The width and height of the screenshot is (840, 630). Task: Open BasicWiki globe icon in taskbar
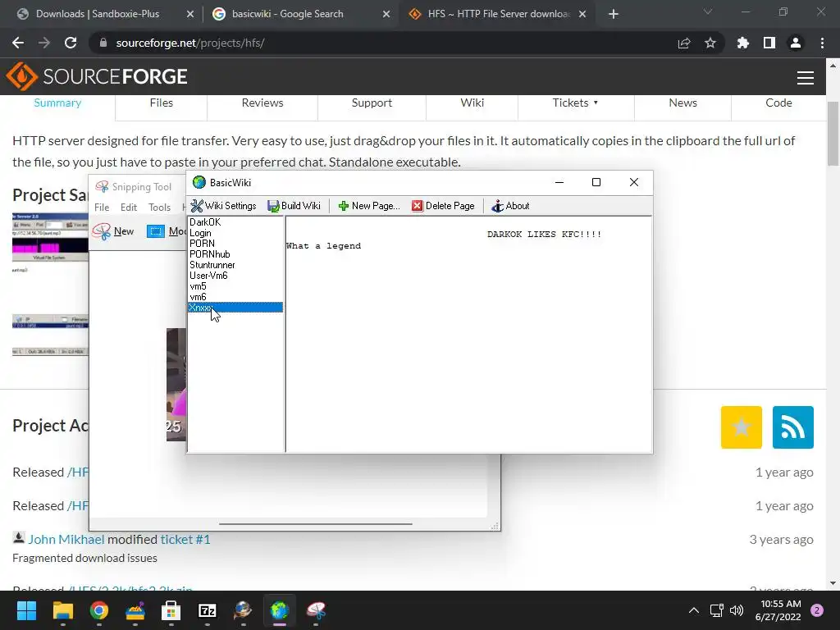[279, 610]
